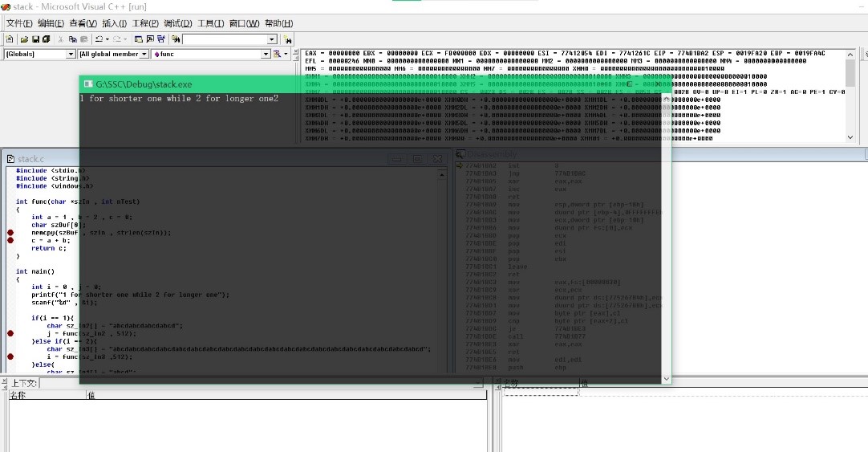The height and width of the screenshot is (452, 868).
Task: Click the Save All toolbar icon
Action: 47,39
